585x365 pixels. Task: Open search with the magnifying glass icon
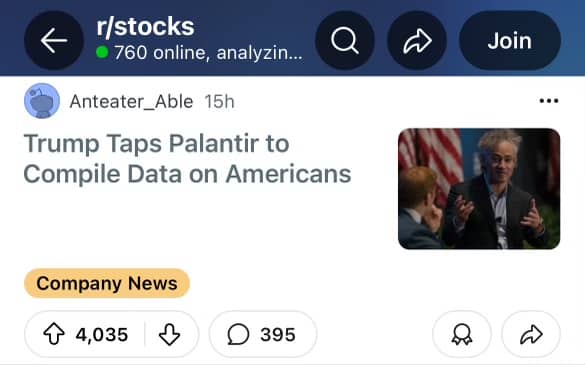345,40
